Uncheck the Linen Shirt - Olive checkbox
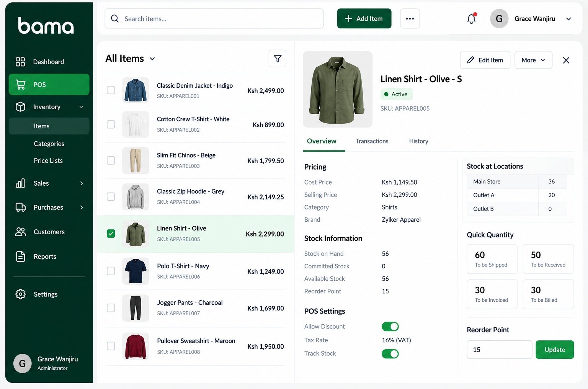This screenshot has width=588, height=389. pyautogui.click(x=111, y=234)
